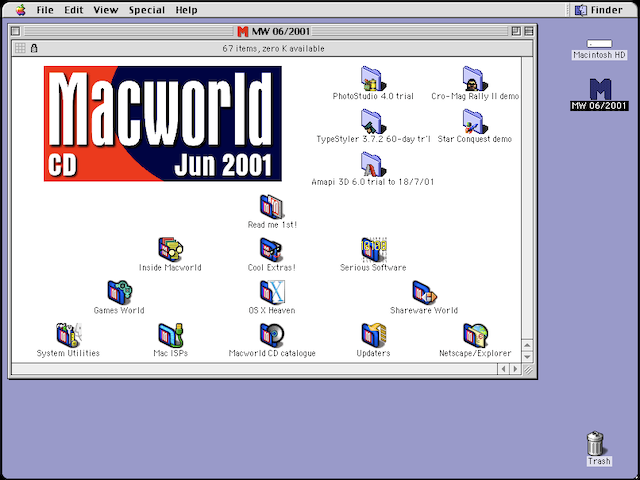The width and height of the screenshot is (640, 480).
Task: Click the window collapse (windowshade) box
Action: tap(529, 31)
